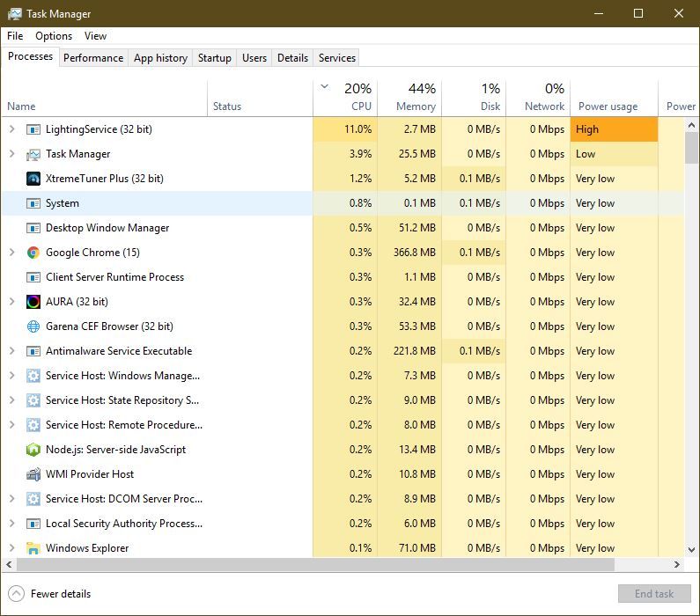Expand the LightingService (32 bit) process

coord(12,129)
